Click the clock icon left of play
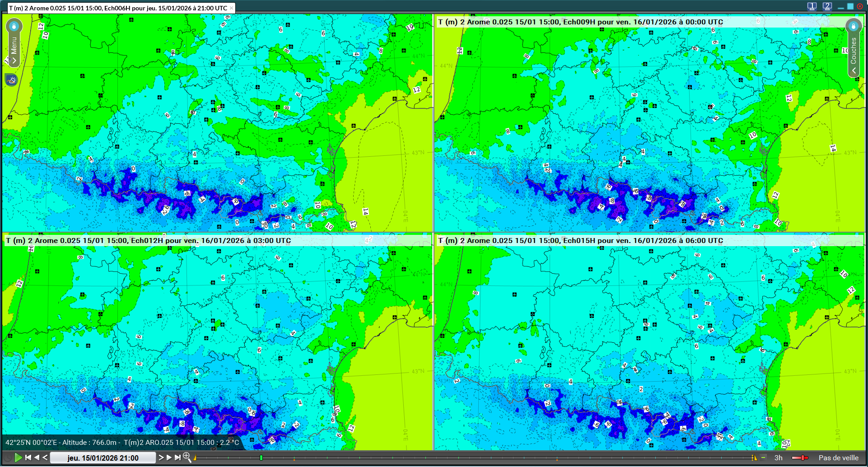Image resolution: width=868 pixels, height=467 pixels. point(7,458)
